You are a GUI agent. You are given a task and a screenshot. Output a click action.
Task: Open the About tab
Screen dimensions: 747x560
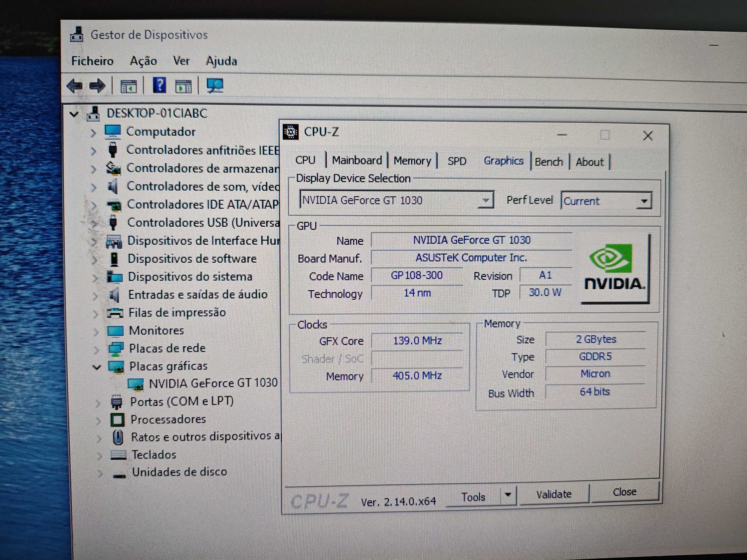[589, 162]
